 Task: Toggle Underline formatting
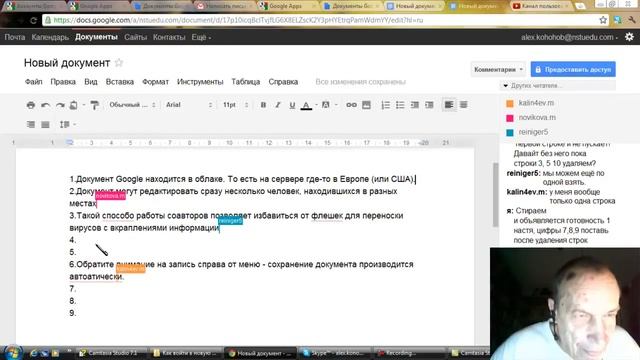292,105
